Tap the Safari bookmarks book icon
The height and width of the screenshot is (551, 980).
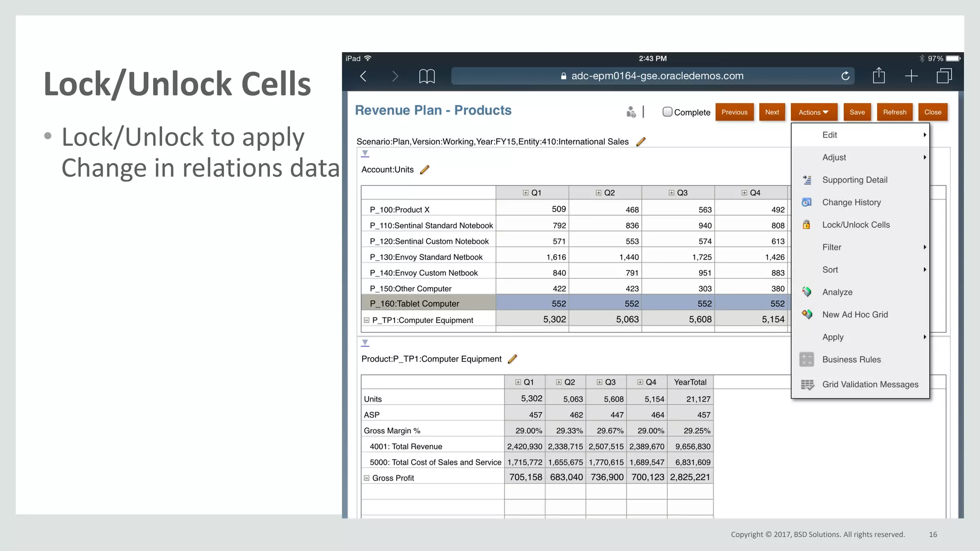[x=427, y=76]
